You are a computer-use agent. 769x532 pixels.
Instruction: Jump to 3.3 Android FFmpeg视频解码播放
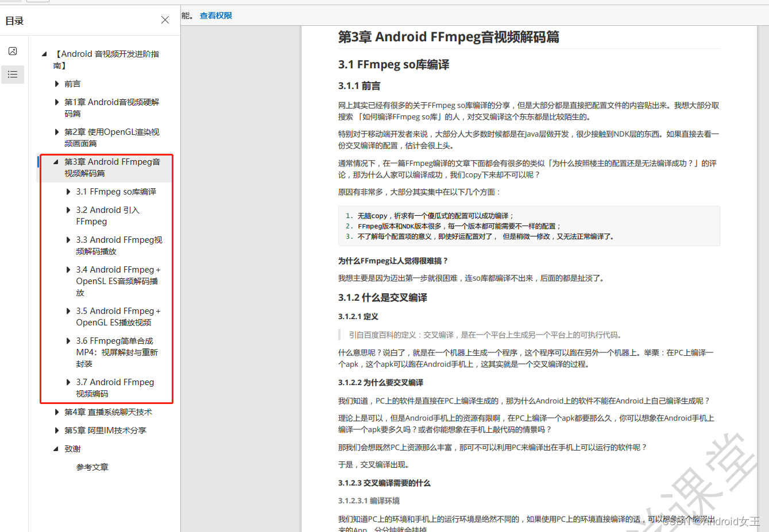[119, 246]
